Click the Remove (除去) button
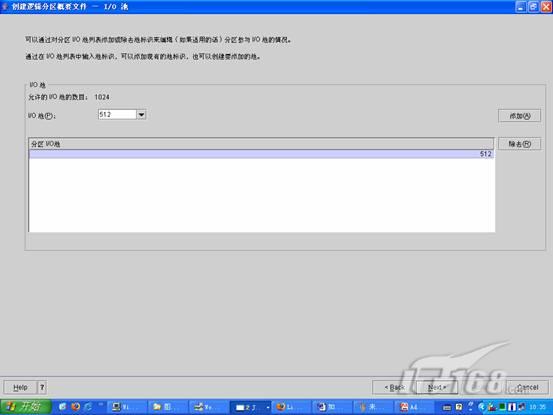Screen dimensions: 553x415 519,144
